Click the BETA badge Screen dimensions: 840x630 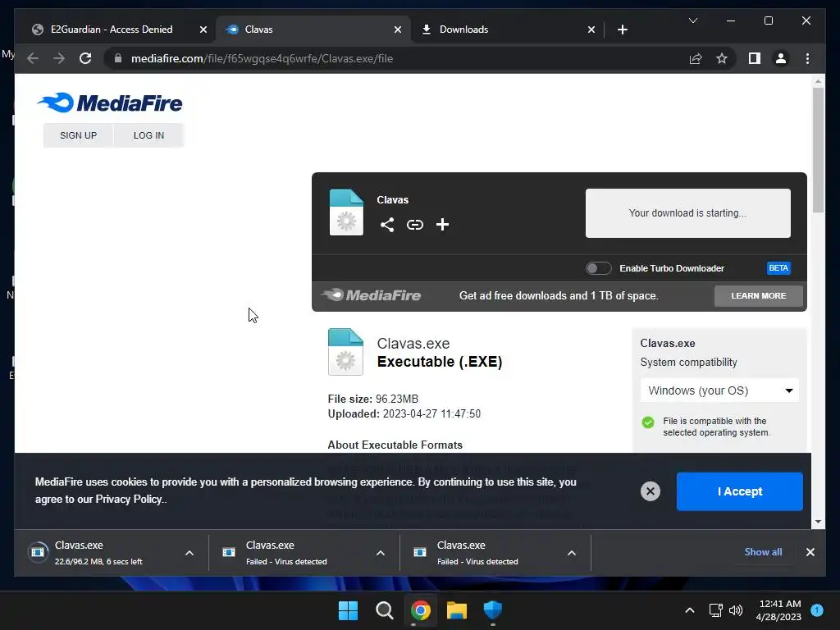(x=778, y=268)
